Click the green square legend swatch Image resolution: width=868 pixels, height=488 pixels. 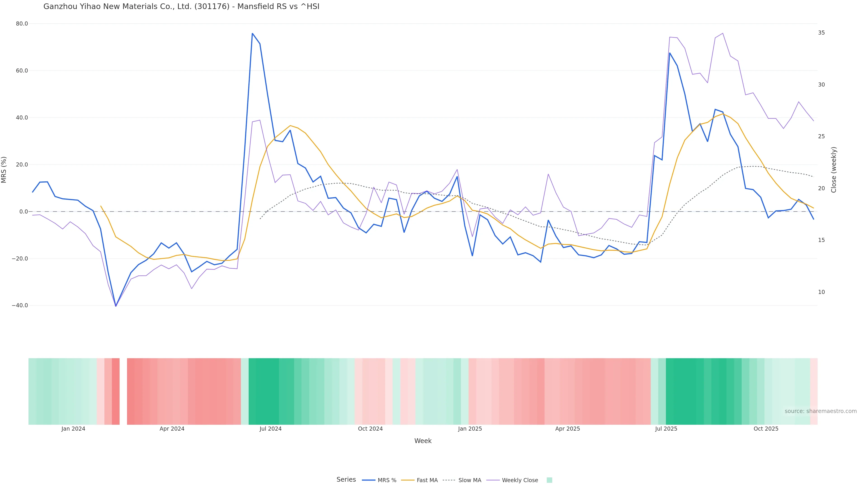click(x=549, y=480)
